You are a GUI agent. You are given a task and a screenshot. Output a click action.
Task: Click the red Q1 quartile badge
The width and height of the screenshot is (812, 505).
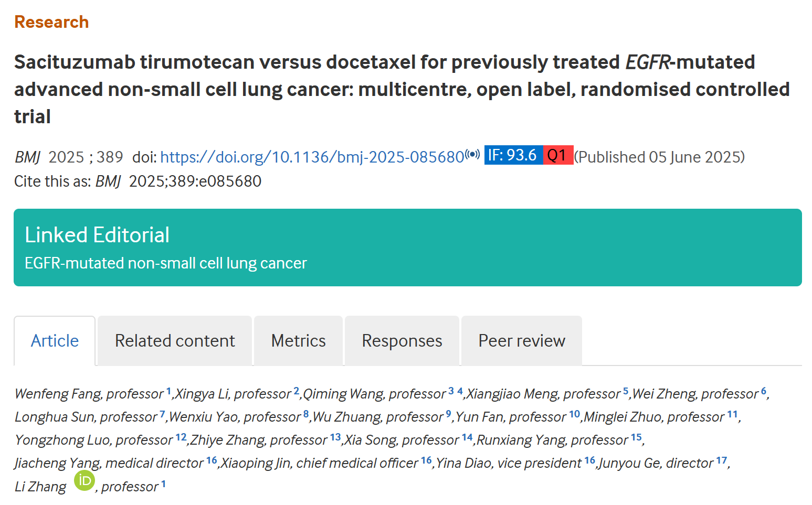click(557, 155)
